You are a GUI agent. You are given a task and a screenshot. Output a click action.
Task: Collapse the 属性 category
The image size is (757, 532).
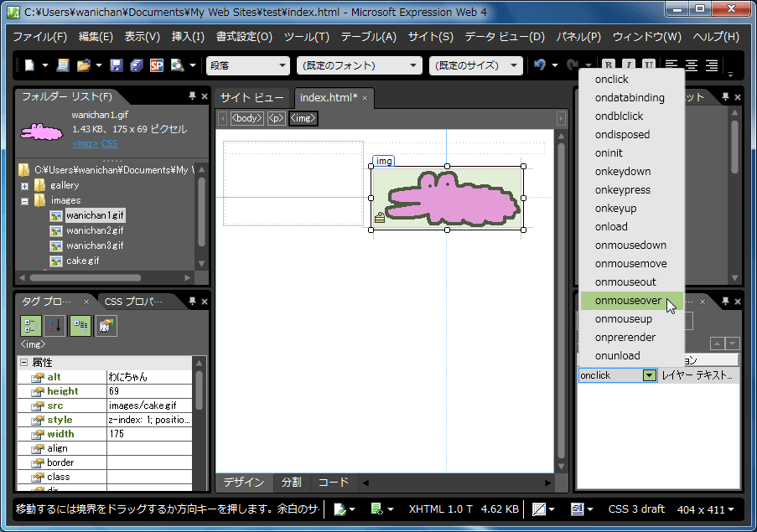[23, 362]
